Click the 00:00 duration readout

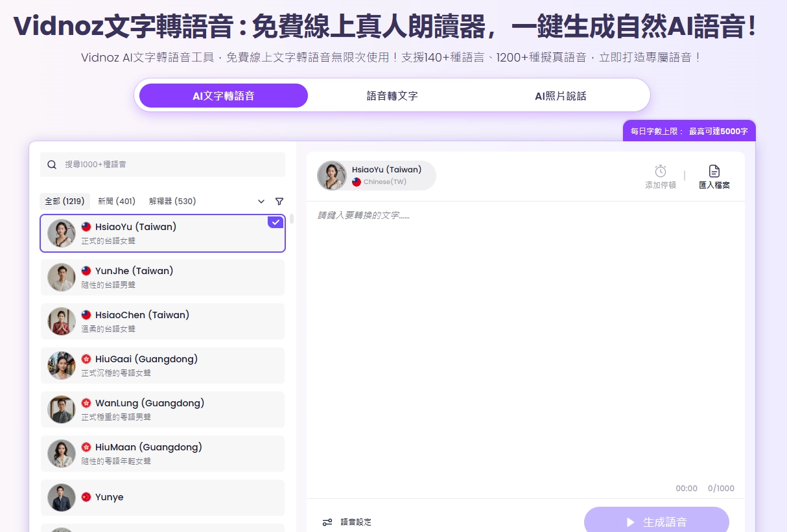(687, 489)
